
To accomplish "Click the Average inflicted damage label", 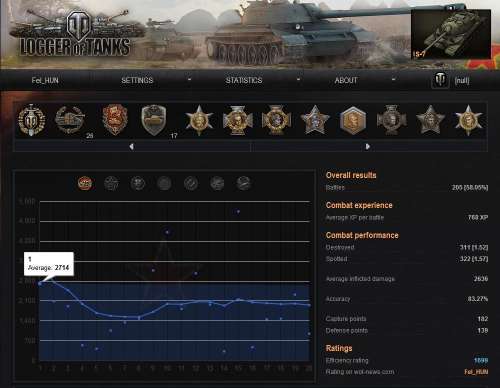I will (360, 279).
